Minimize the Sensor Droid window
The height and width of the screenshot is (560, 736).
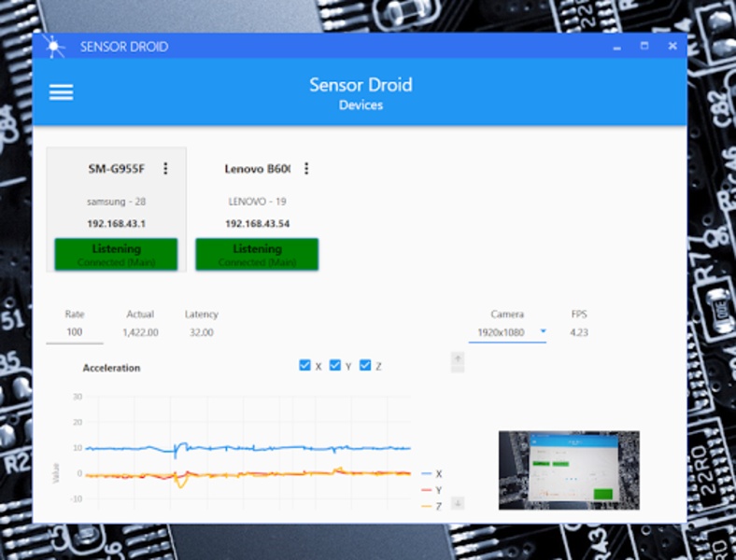(x=617, y=47)
